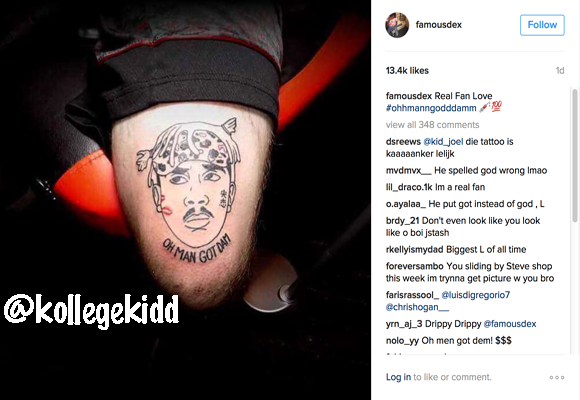This screenshot has width=580, height=400.
Task: Click the comments panel scrollbar
Action: 574,155
